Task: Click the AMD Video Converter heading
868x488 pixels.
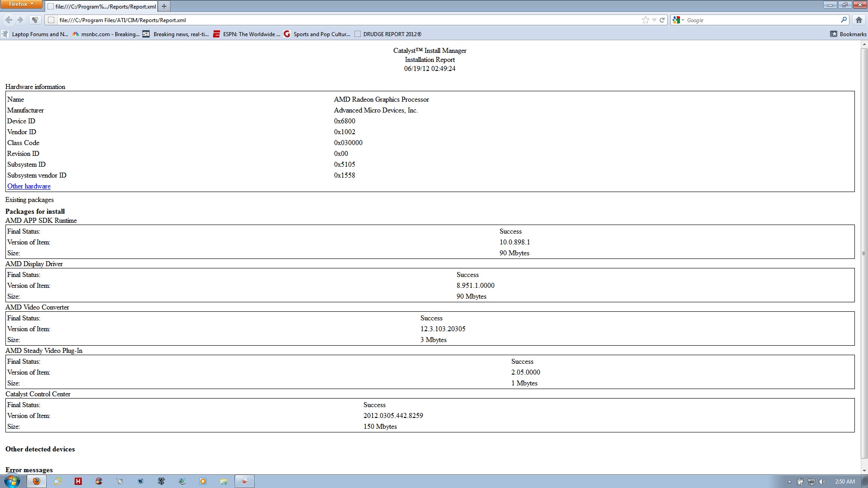Action: coord(37,307)
